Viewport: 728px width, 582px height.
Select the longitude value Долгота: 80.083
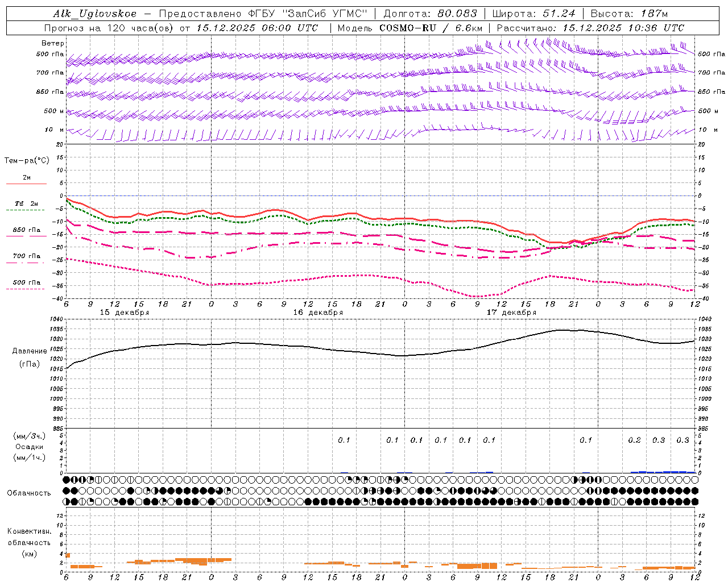[x=431, y=14]
